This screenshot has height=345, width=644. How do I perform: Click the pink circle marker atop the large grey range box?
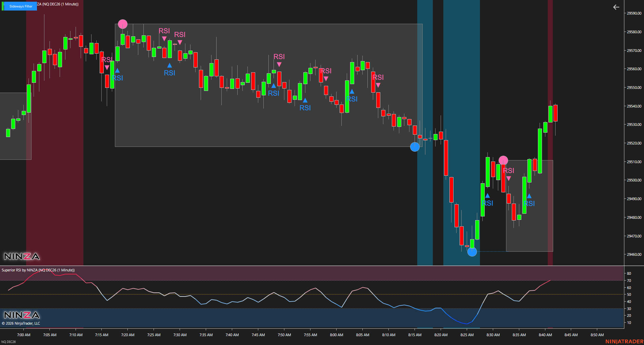tap(123, 24)
